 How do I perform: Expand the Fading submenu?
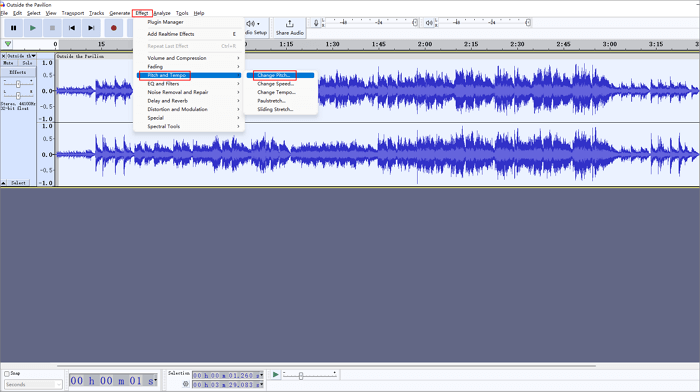189,67
